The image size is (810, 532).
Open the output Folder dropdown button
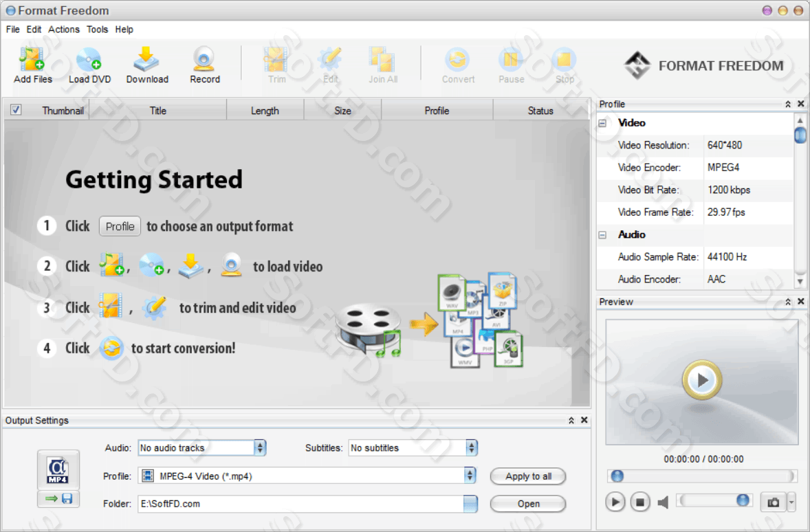pos(470,504)
